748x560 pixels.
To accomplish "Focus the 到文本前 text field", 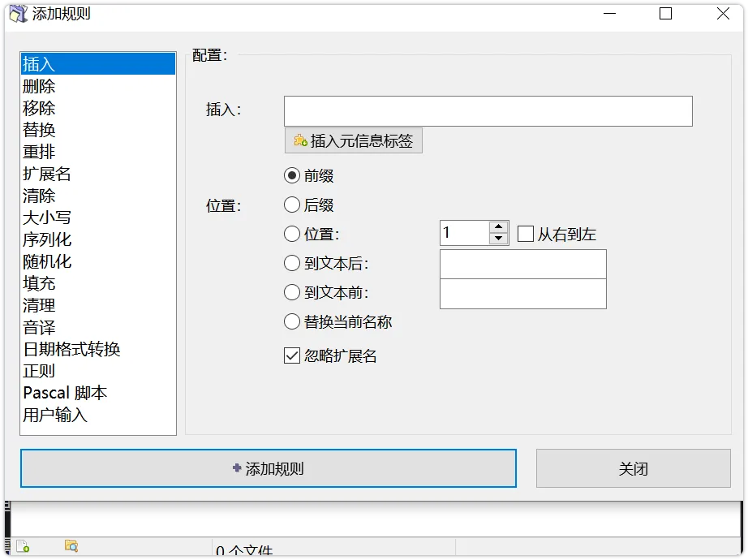I will [522, 294].
